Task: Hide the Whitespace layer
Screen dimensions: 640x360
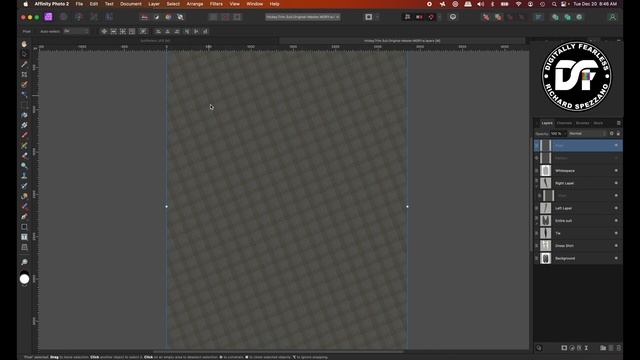Action: [616, 171]
